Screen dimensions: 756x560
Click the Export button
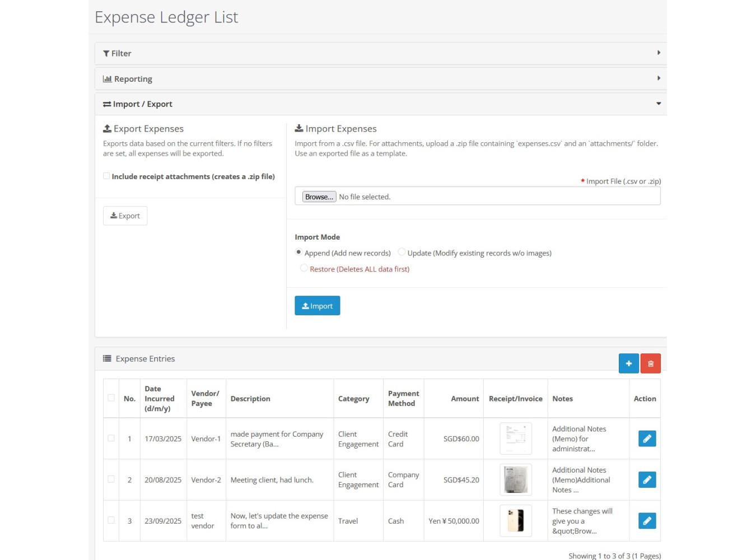[x=125, y=216]
